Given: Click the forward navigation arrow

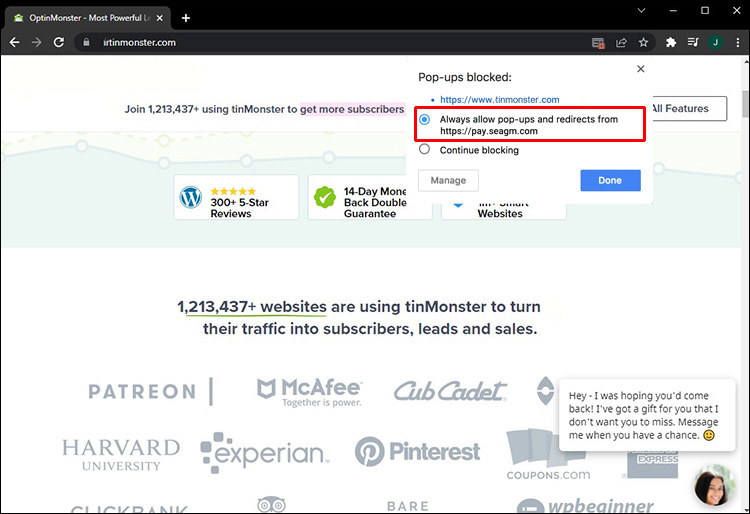Looking at the screenshot, I should [x=36, y=43].
